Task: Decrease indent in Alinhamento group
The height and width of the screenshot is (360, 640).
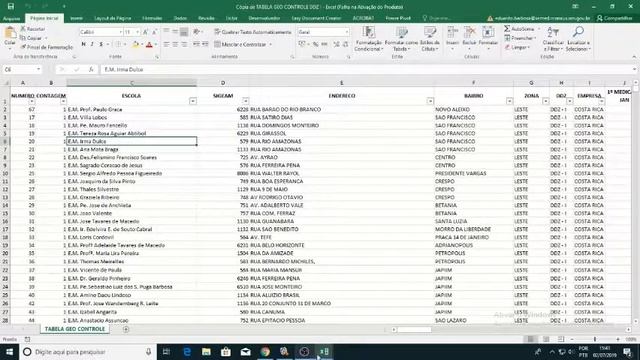Action: (x=196, y=44)
